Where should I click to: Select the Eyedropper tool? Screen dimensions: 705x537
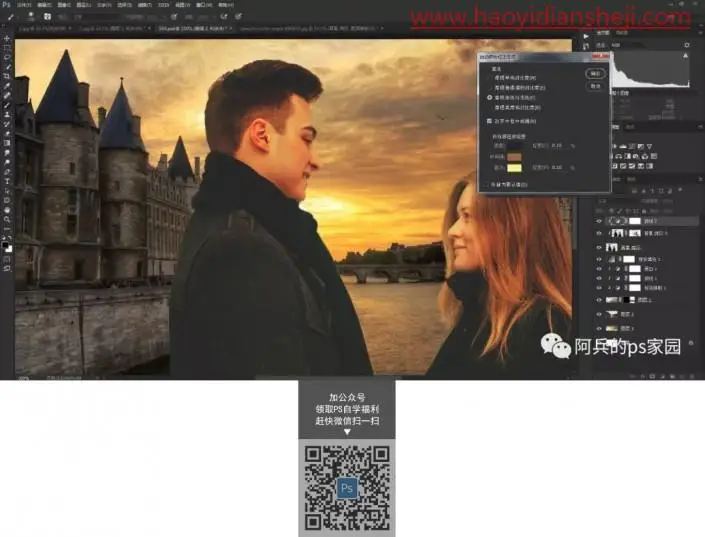tap(7, 86)
